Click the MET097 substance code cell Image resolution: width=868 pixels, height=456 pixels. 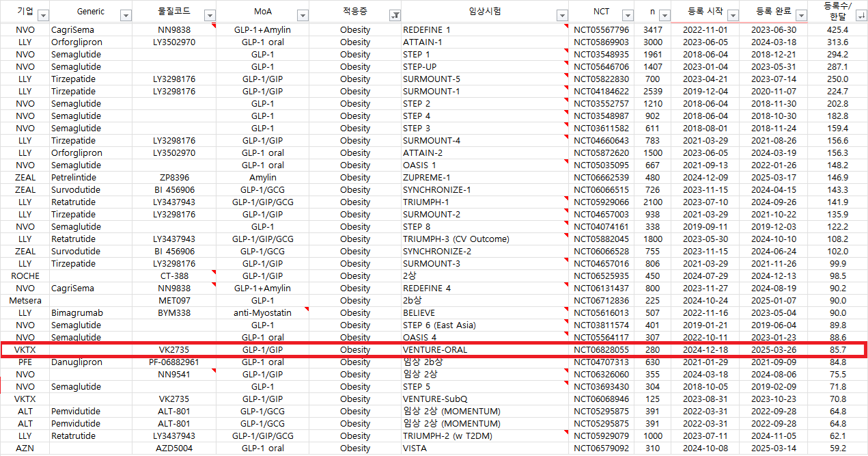click(x=174, y=301)
